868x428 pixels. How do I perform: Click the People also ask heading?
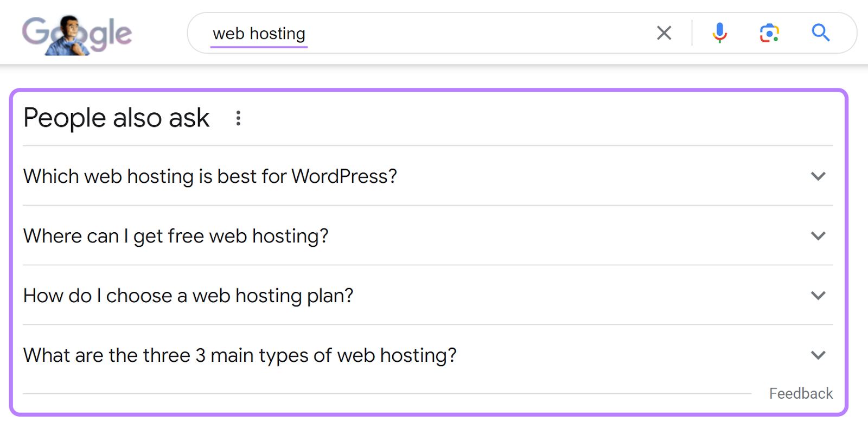click(x=116, y=118)
